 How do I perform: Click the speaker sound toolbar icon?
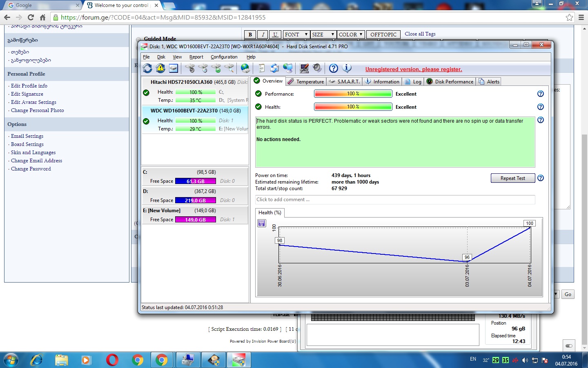point(317,68)
